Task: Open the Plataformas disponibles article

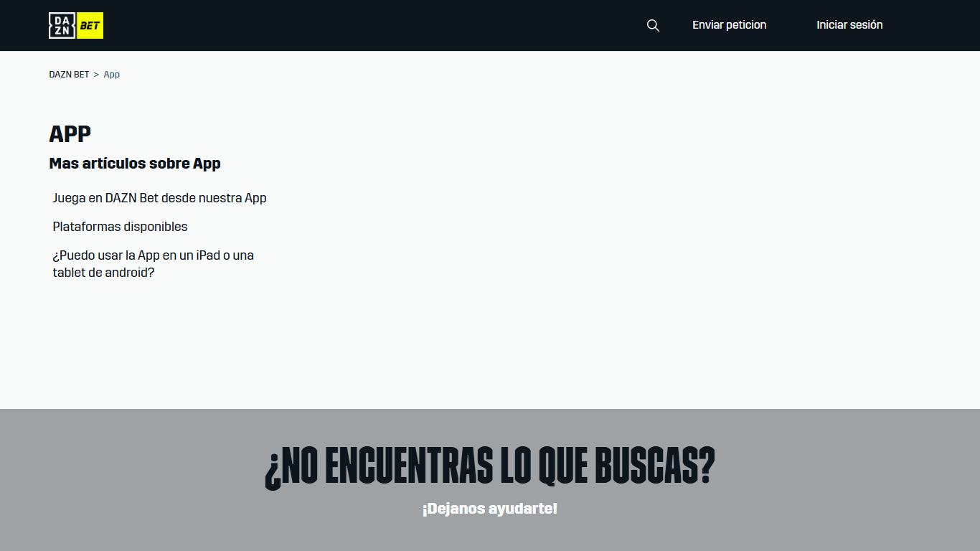Action: tap(120, 227)
